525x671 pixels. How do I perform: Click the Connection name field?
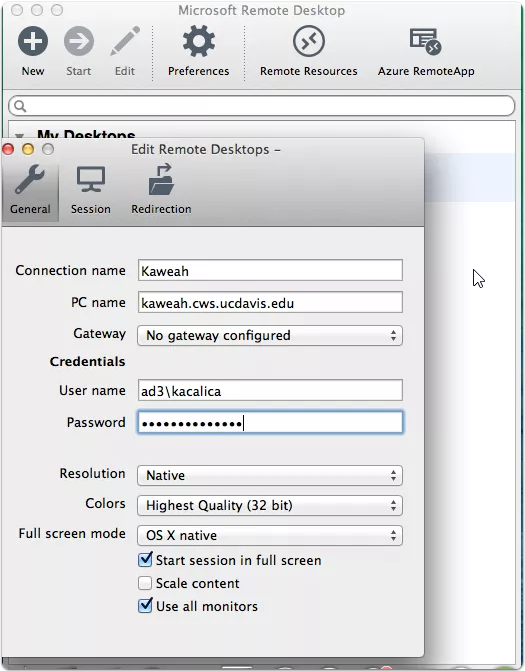[x=270, y=270]
